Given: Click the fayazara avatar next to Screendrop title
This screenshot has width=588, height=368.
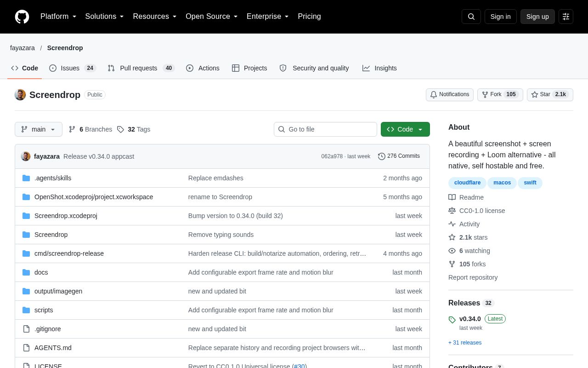Looking at the screenshot, I should point(20,95).
